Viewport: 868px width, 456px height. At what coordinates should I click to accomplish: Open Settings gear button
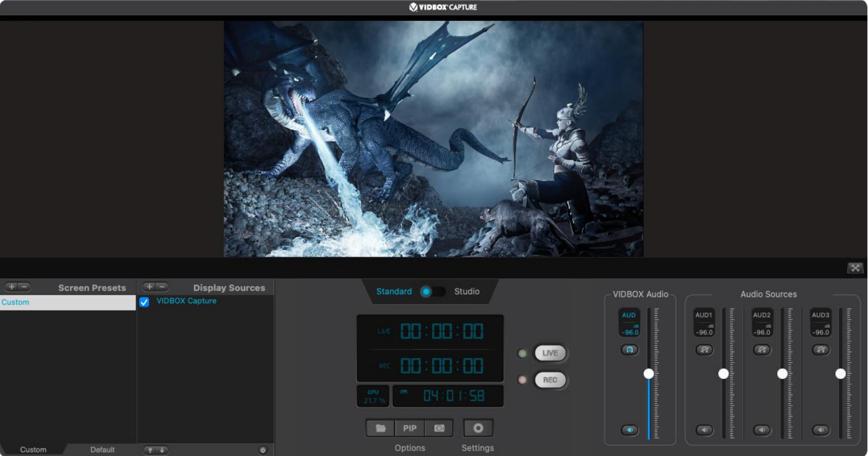478,428
